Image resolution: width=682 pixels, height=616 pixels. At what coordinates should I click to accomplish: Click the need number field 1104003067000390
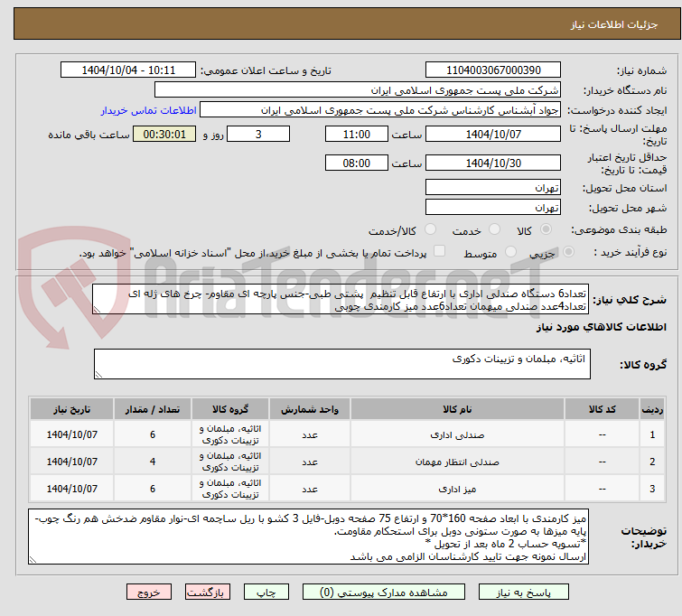click(493, 70)
